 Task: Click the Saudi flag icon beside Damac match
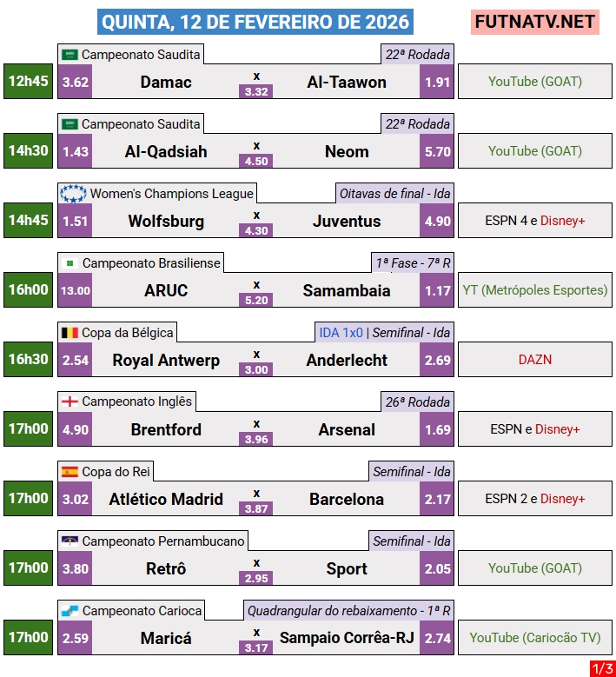(70, 55)
